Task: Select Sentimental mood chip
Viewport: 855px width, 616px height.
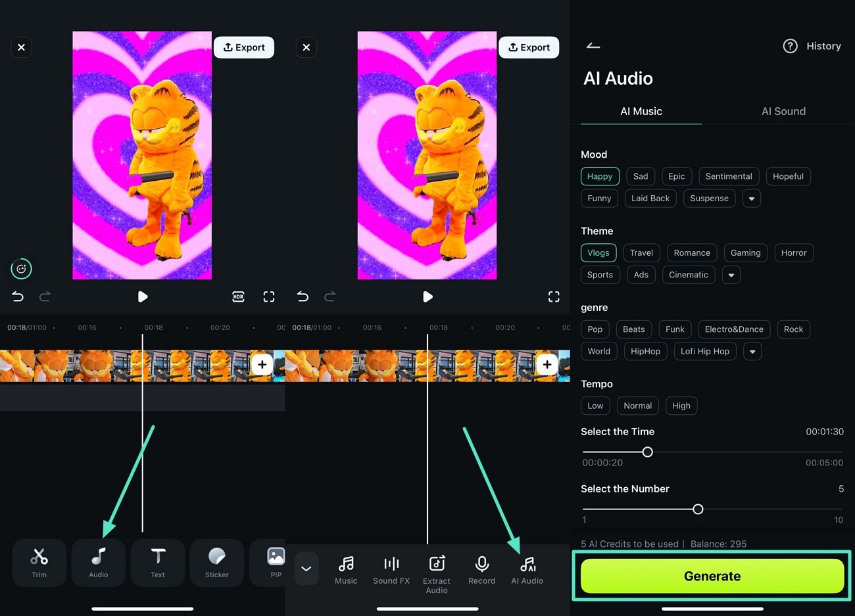Action: (x=729, y=176)
